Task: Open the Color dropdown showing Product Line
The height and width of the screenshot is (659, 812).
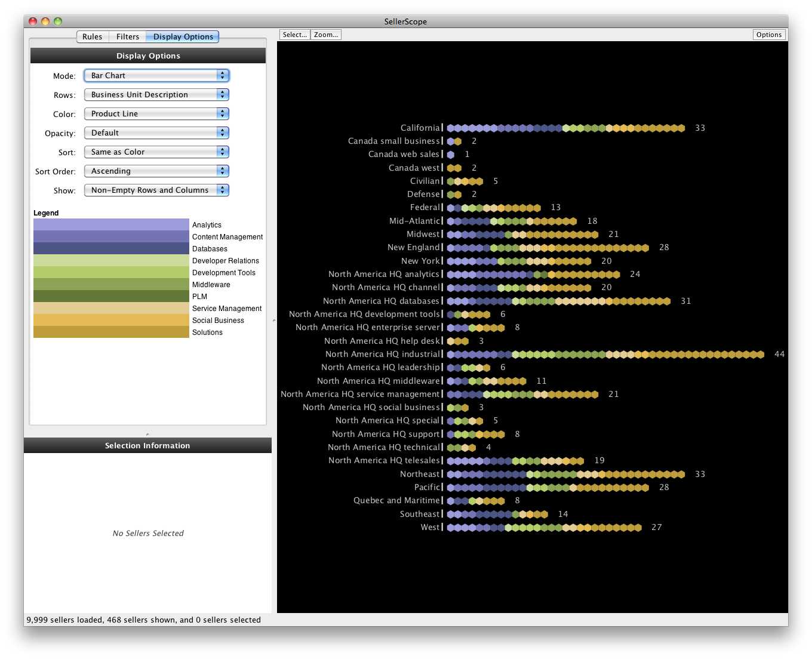Action: [x=156, y=114]
